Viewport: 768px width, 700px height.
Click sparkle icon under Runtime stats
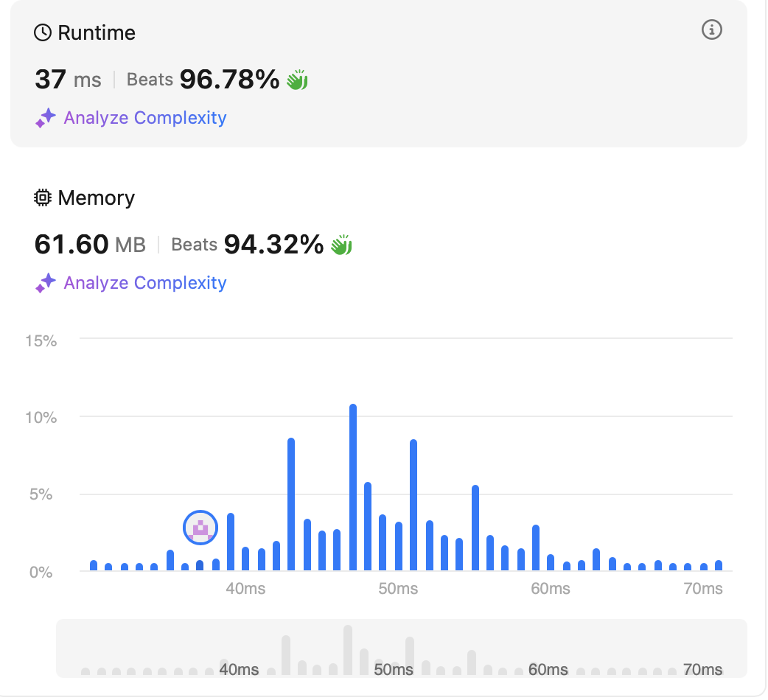46,118
